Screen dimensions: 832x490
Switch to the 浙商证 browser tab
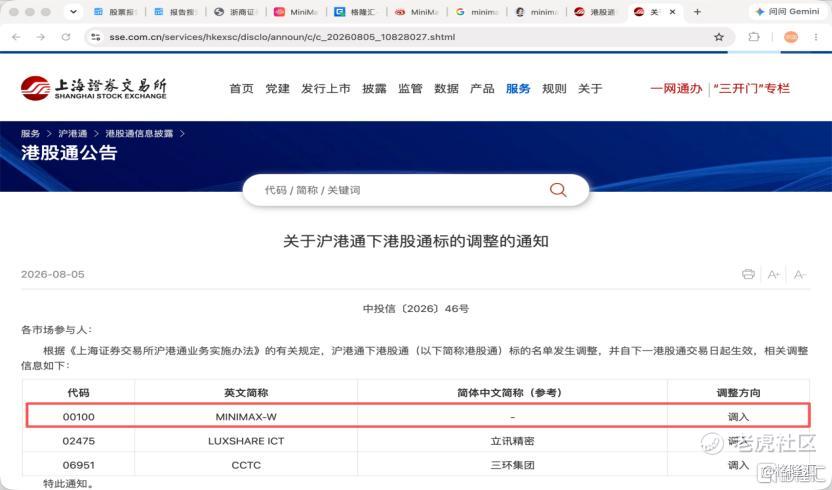(237, 12)
